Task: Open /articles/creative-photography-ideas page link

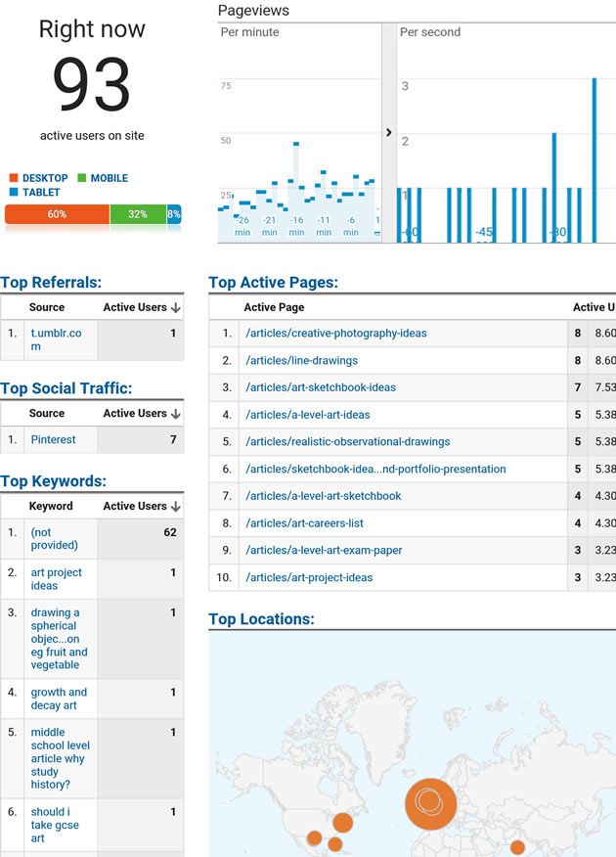Action: pyautogui.click(x=336, y=334)
